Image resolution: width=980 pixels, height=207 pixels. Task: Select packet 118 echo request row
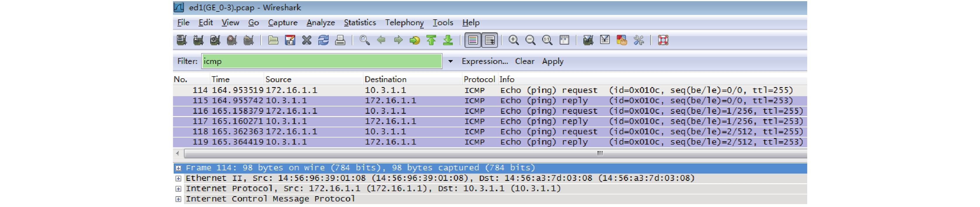pos(490,131)
